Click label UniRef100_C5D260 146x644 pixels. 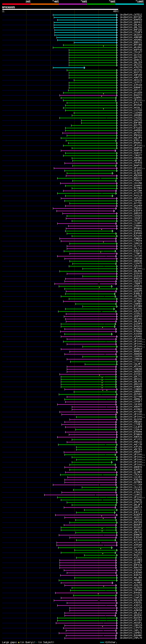131,208
